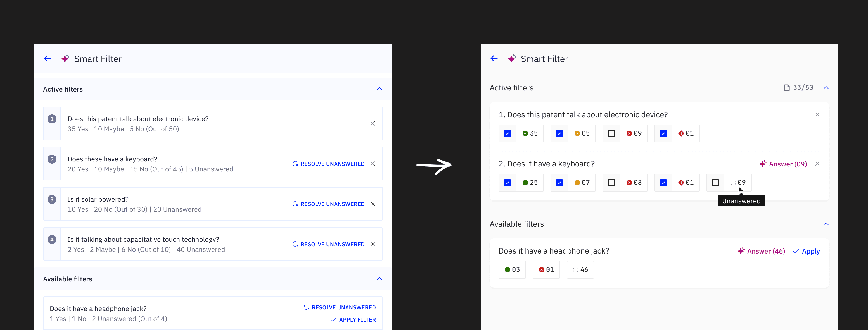Click the Unanswered 46 chip under headphone jack
868x330 pixels.
[x=580, y=270]
